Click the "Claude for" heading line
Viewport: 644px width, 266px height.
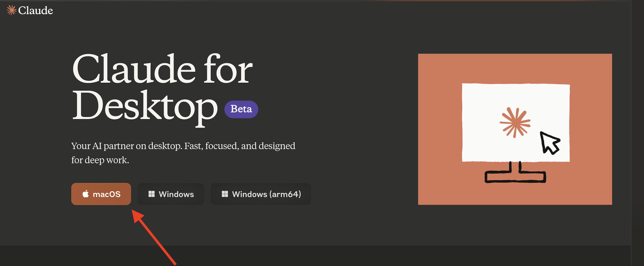coord(162,69)
